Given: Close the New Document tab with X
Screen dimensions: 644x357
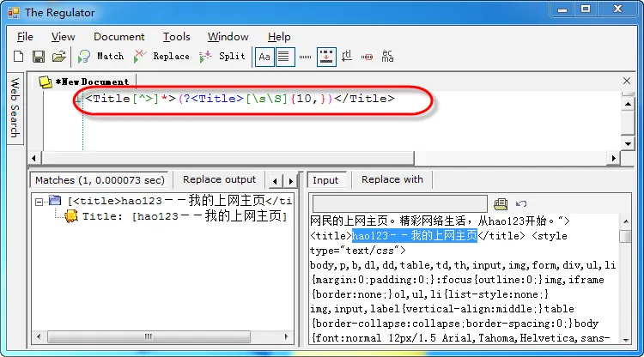Looking at the screenshot, I should tap(627, 81).
